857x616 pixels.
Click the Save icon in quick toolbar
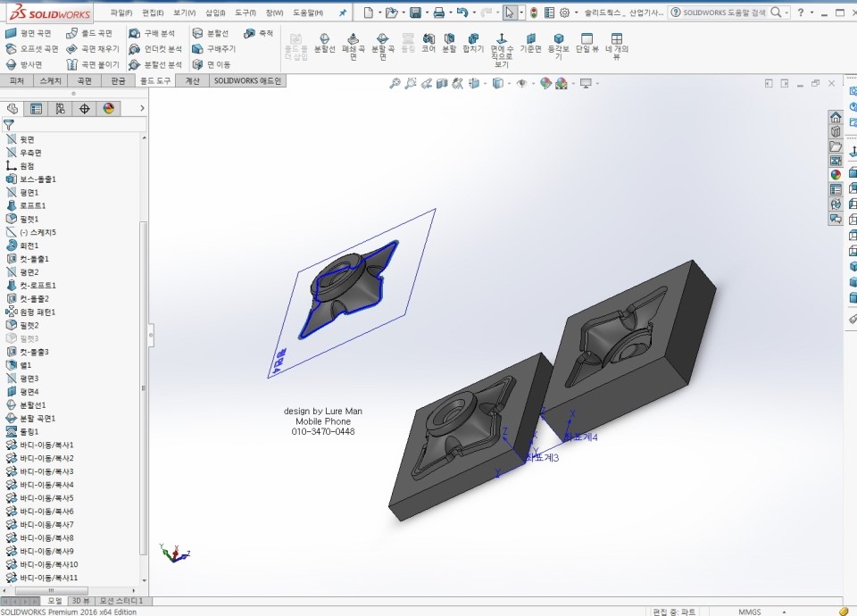click(x=415, y=12)
